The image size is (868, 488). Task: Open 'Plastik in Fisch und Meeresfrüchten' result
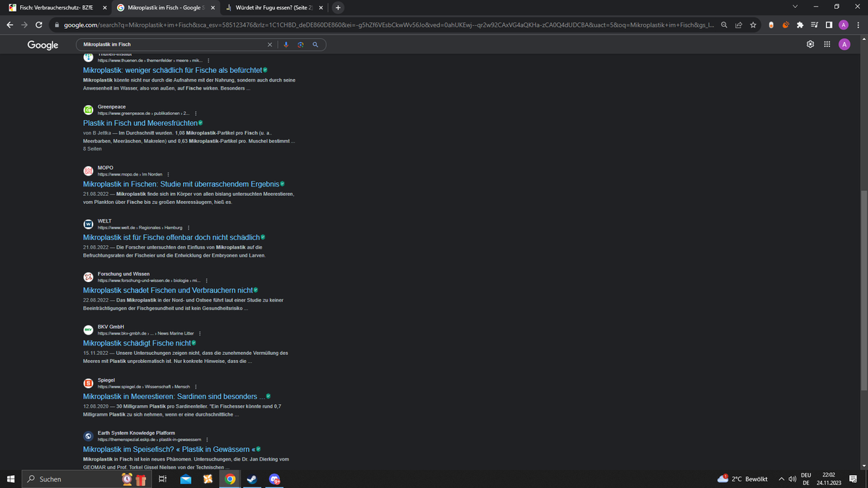click(x=140, y=124)
